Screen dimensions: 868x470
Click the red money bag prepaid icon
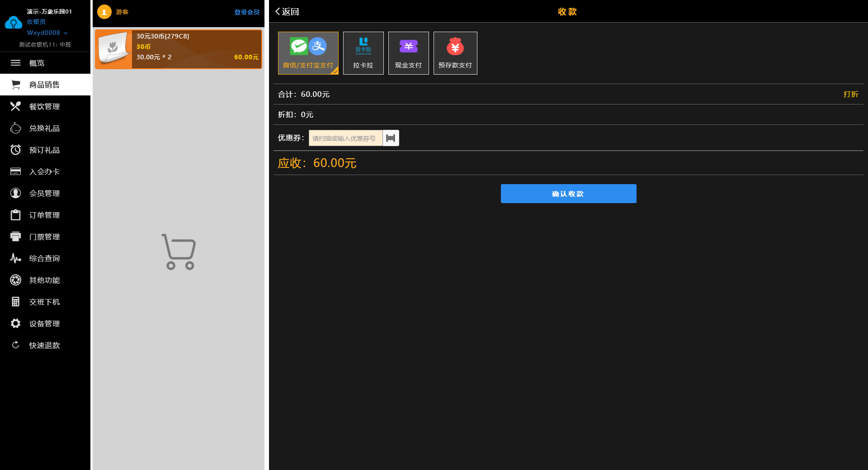(455, 46)
